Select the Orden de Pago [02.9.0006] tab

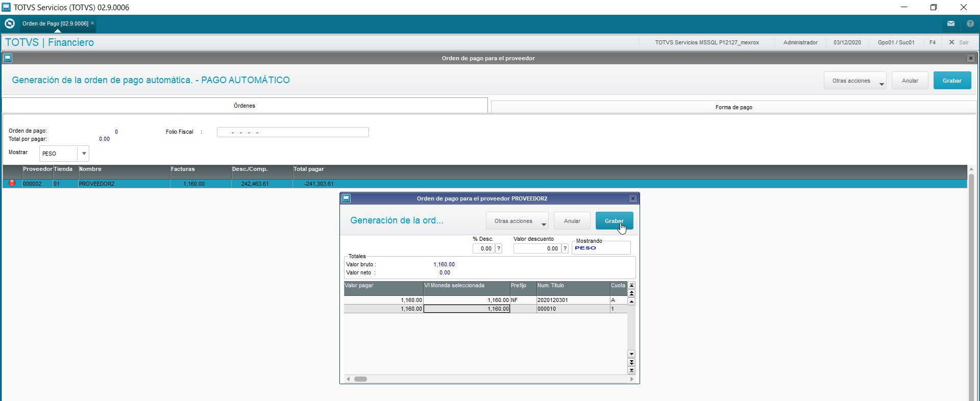55,23
